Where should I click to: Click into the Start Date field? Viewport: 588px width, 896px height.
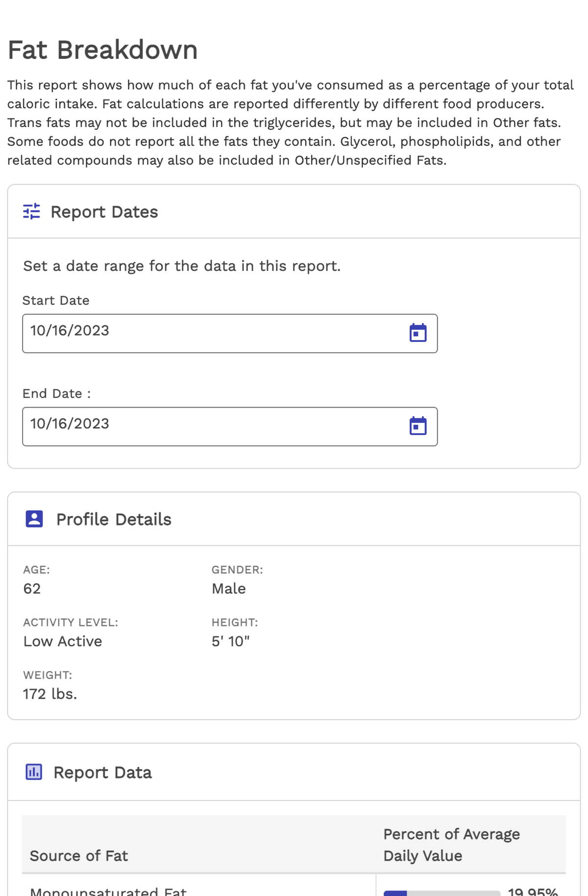(x=211, y=333)
